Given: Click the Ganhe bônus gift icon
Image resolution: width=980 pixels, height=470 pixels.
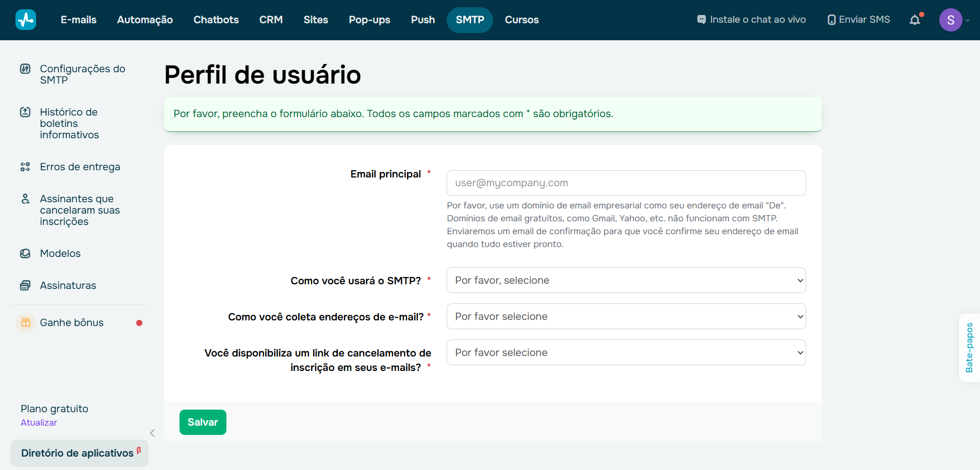Looking at the screenshot, I should click(25, 322).
